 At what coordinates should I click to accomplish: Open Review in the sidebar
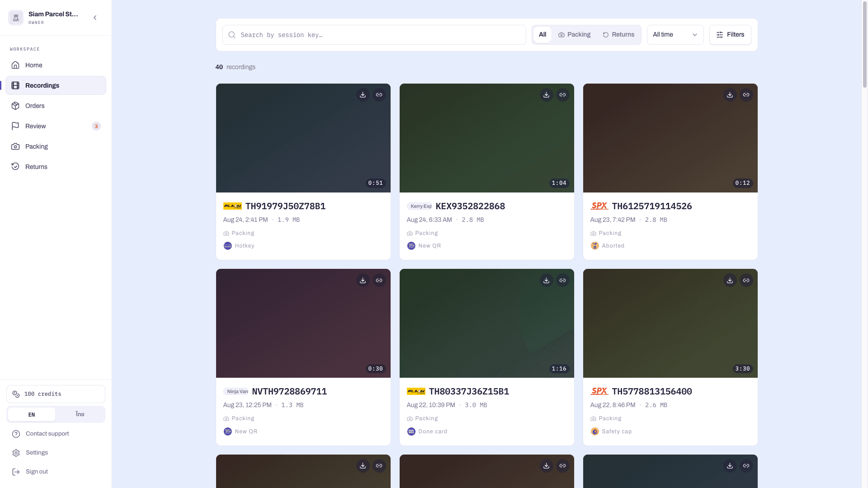click(x=56, y=126)
